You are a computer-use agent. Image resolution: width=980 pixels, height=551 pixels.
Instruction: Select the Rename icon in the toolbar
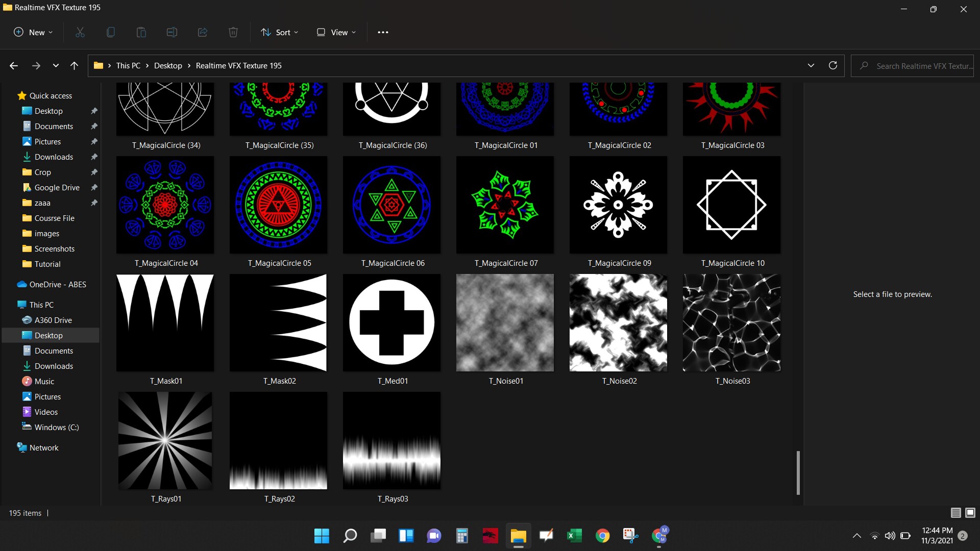click(x=171, y=32)
